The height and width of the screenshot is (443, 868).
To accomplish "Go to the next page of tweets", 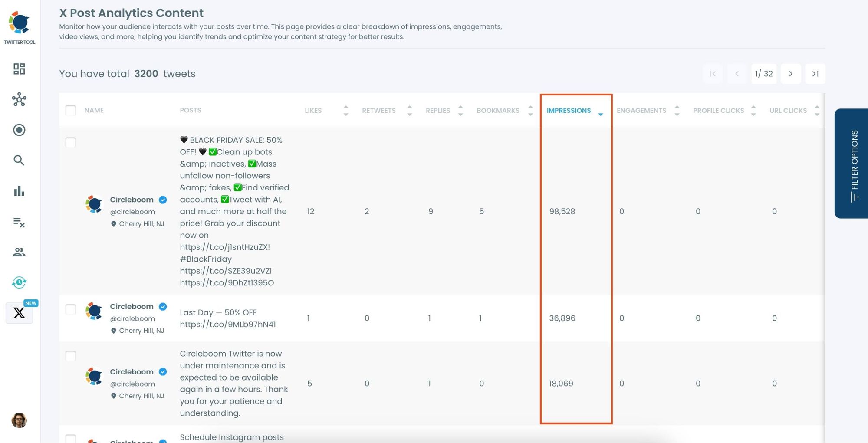I will [x=791, y=74].
